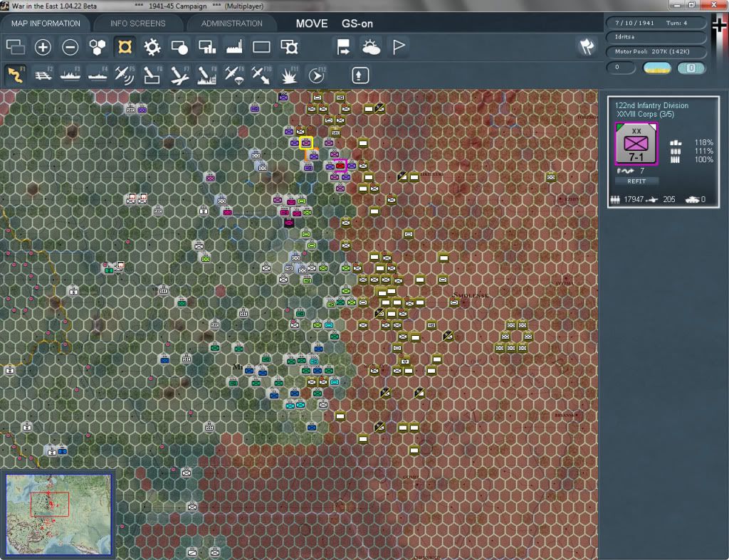Click the 122nd Infantry Division counter image
This screenshot has height=560, width=729.
point(636,144)
